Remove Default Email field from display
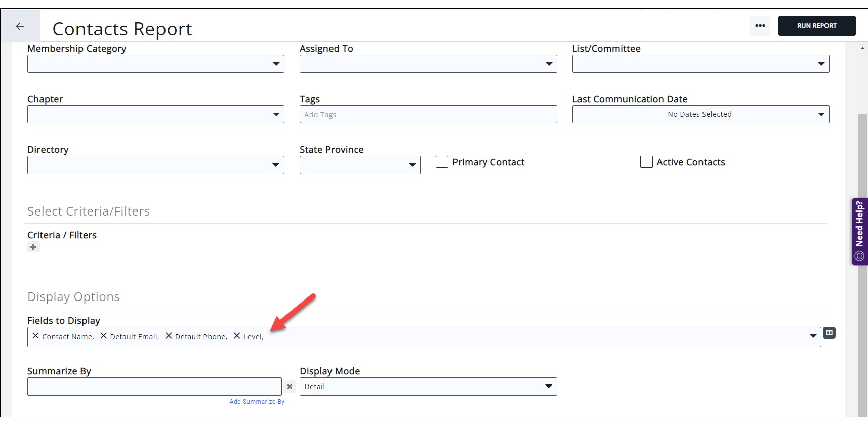The height and width of the screenshot is (428, 868). 103,336
